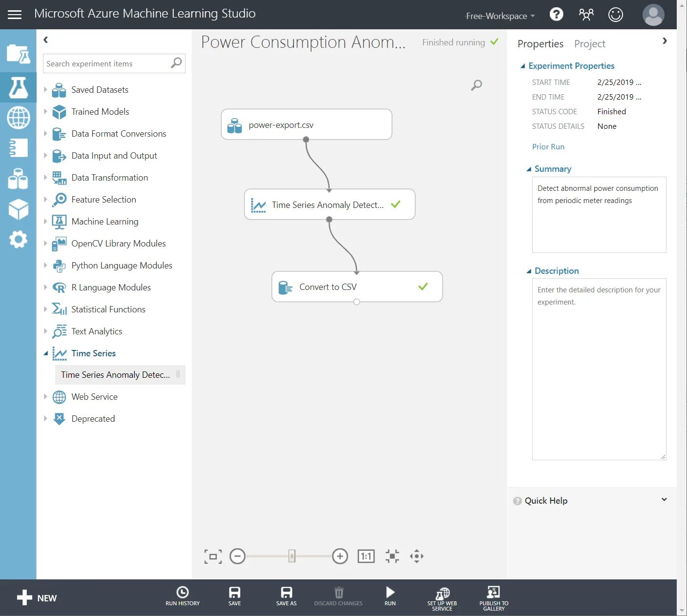Expand Deprecated category
The width and height of the screenshot is (687, 616).
click(45, 418)
